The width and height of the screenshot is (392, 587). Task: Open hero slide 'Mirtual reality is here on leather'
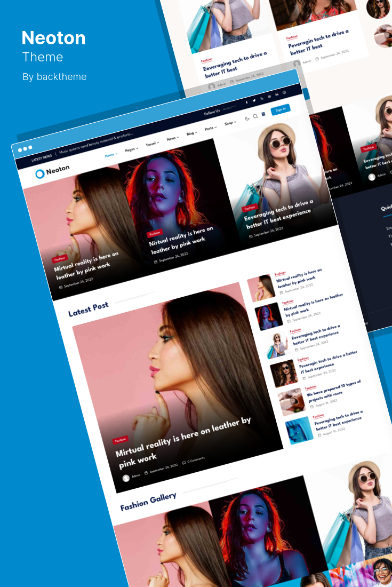pos(86,265)
